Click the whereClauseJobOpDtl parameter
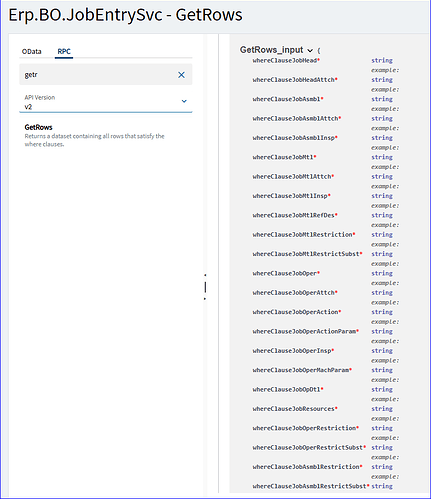Viewport: 431px width, 499px height. pos(287,389)
